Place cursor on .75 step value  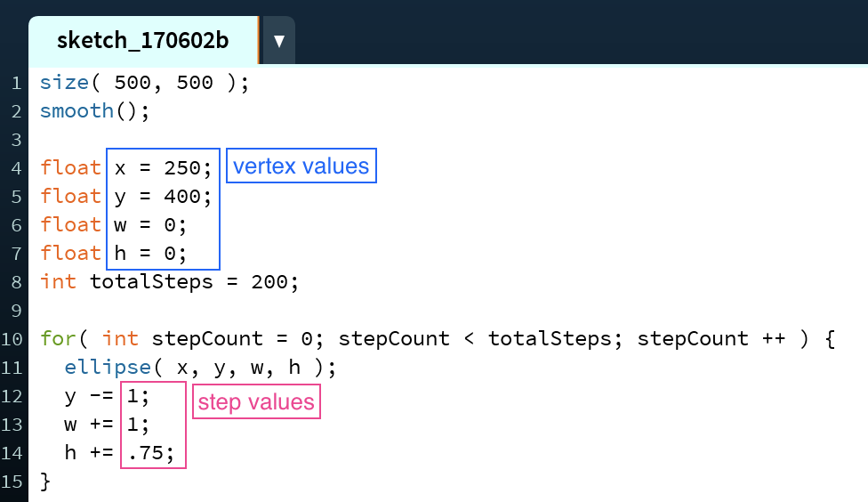pos(148,453)
